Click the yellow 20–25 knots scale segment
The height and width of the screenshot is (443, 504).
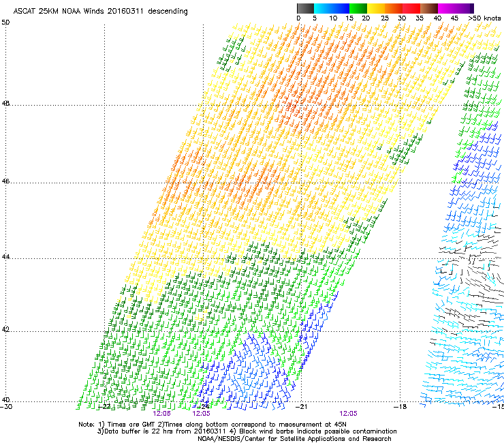click(x=376, y=8)
